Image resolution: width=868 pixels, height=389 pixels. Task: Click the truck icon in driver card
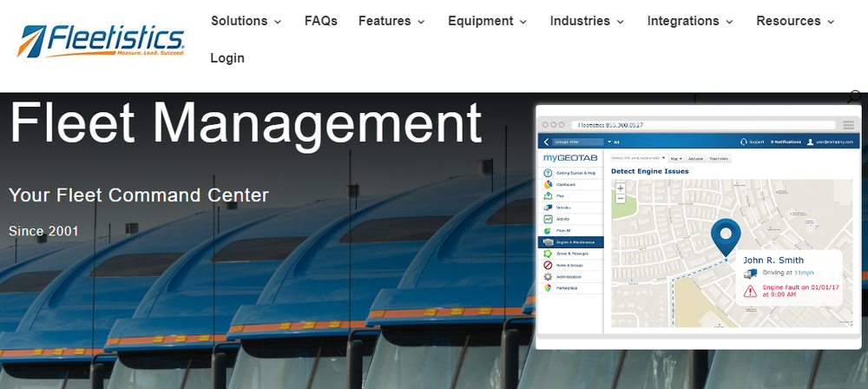(x=750, y=274)
